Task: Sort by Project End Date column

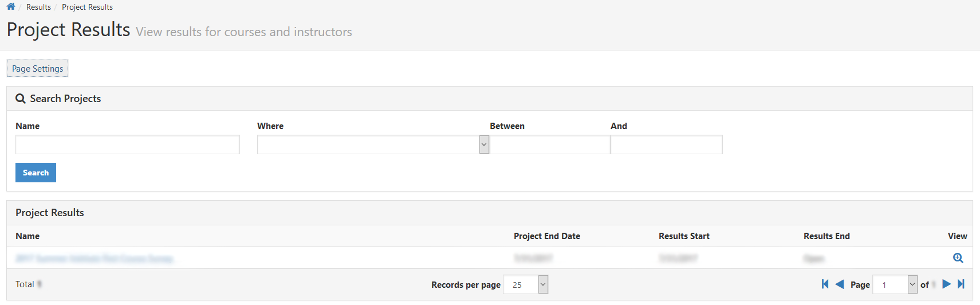Action: [547, 236]
